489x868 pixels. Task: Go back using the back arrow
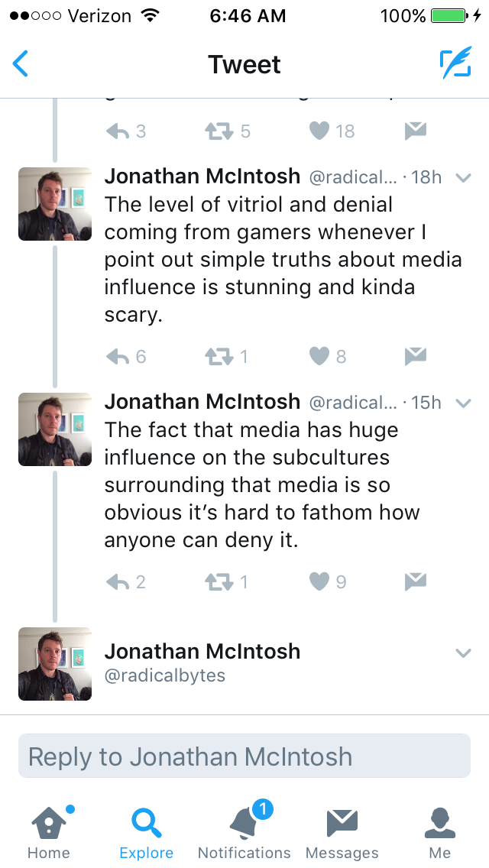click(x=20, y=63)
